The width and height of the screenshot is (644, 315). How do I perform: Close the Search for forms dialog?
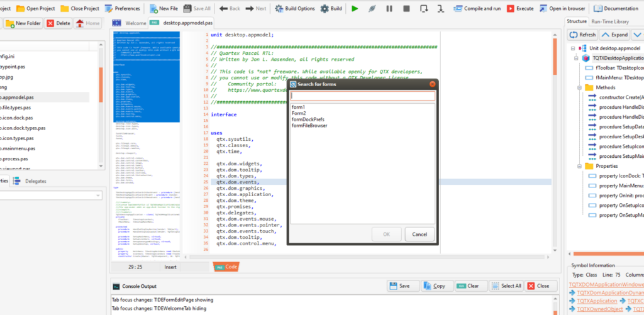(x=432, y=84)
